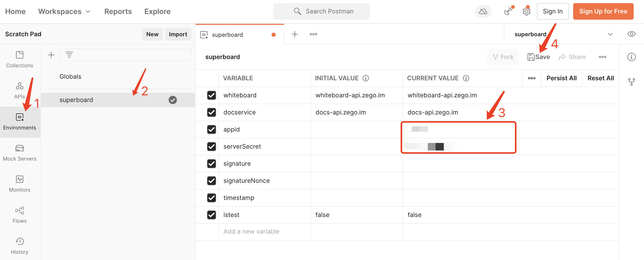Open the Monitors sidebar section
Screen dimensions: 644x260
[20, 184]
